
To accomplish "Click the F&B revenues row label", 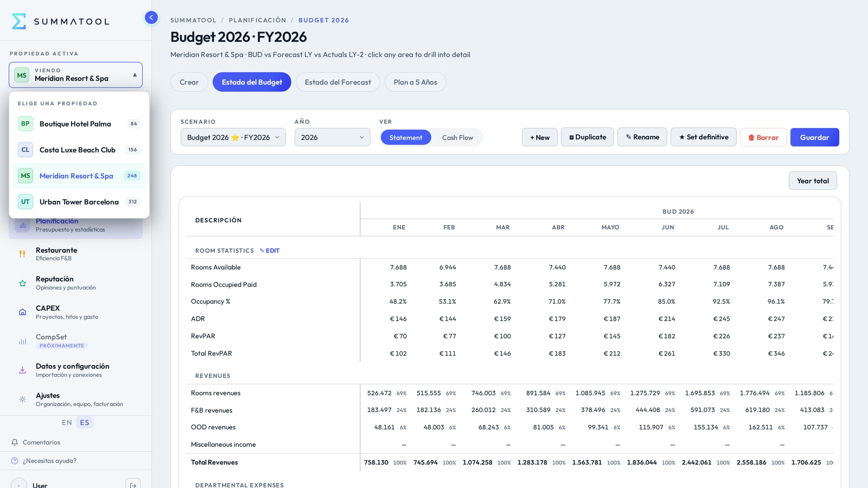I will click(212, 410).
